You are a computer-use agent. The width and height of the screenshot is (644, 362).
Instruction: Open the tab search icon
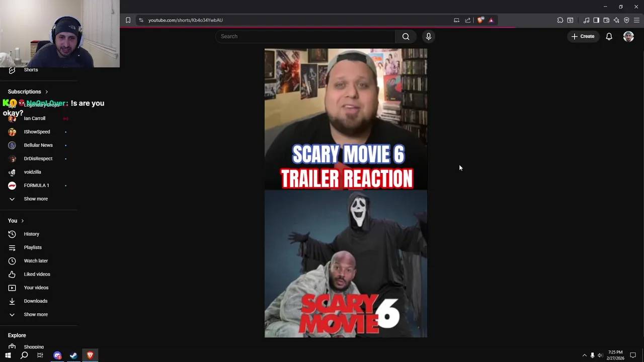point(570,20)
